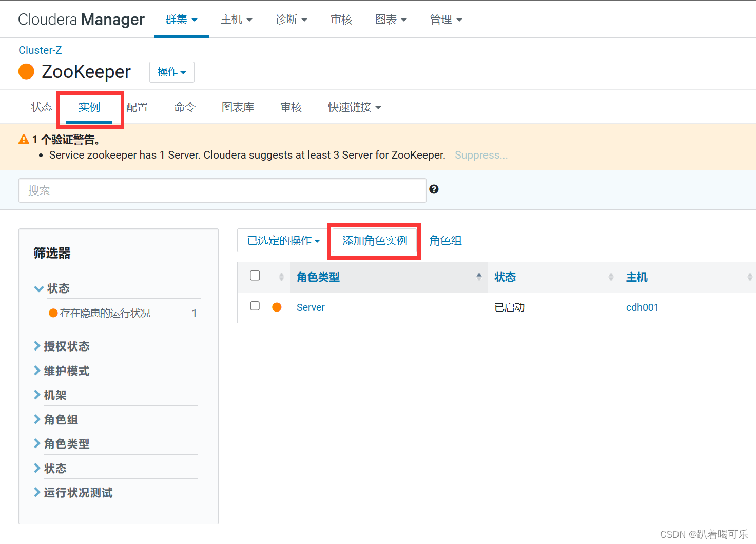This screenshot has width=756, height=544.
Task: Open the Server role link
Action: click(x=311, y=307)
